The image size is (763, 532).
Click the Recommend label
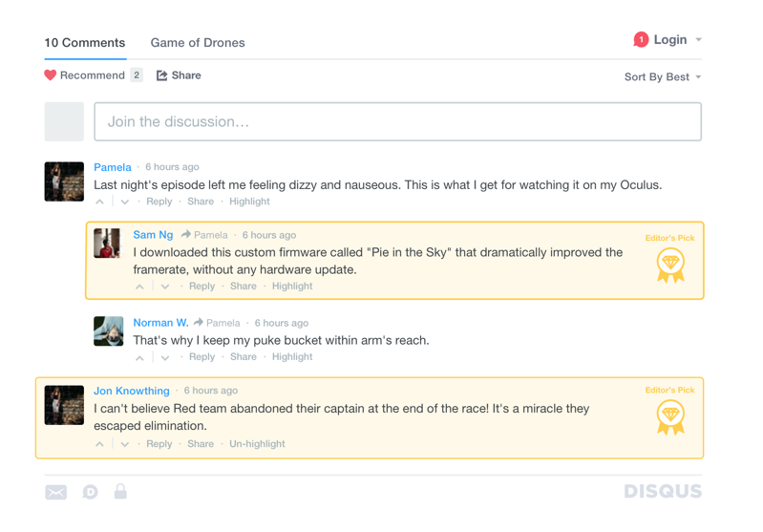coord(93,75)
